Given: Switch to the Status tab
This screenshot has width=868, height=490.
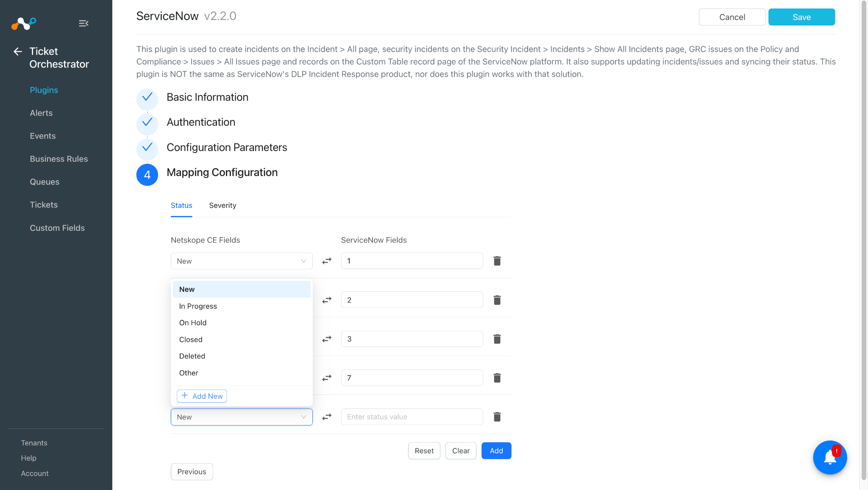Looking at the screenshot, I should click(181, 205).
